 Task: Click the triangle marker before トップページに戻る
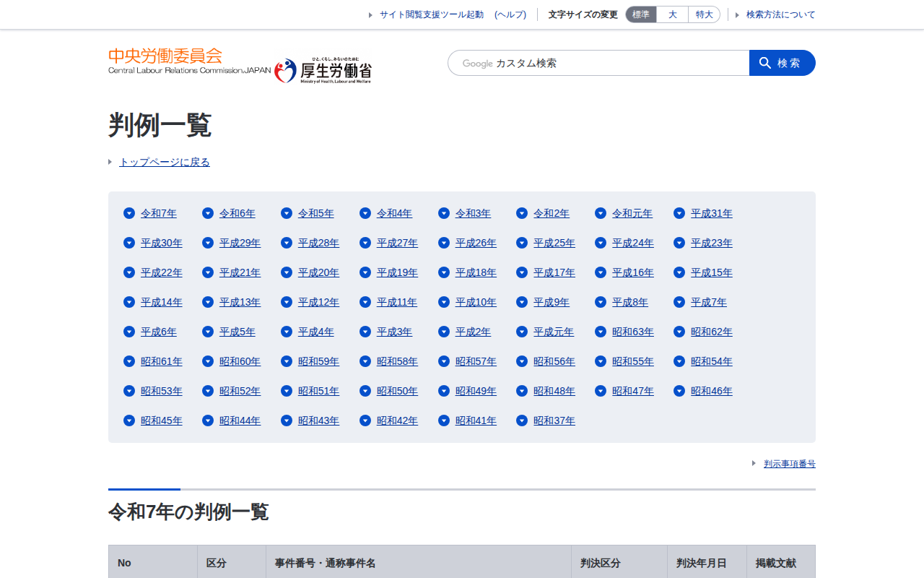click(110, 162)
